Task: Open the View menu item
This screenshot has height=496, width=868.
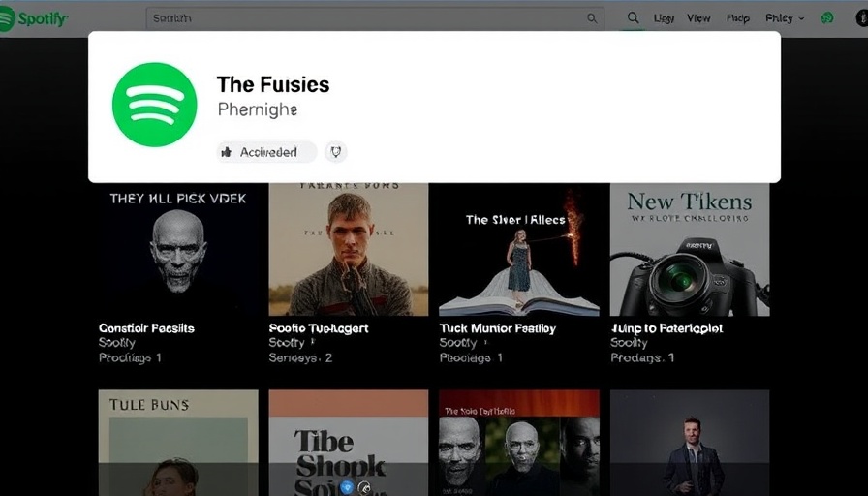Action: tap(698, 18)
